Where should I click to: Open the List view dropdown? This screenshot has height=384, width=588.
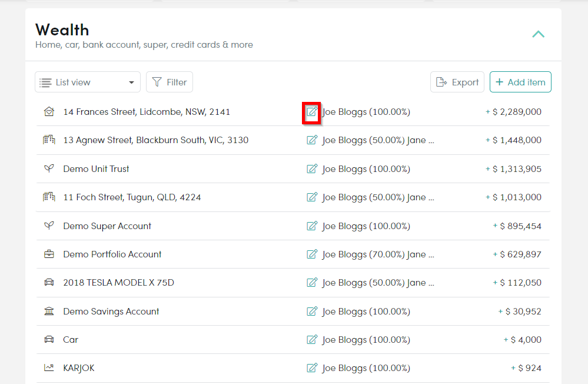point(87,82)
